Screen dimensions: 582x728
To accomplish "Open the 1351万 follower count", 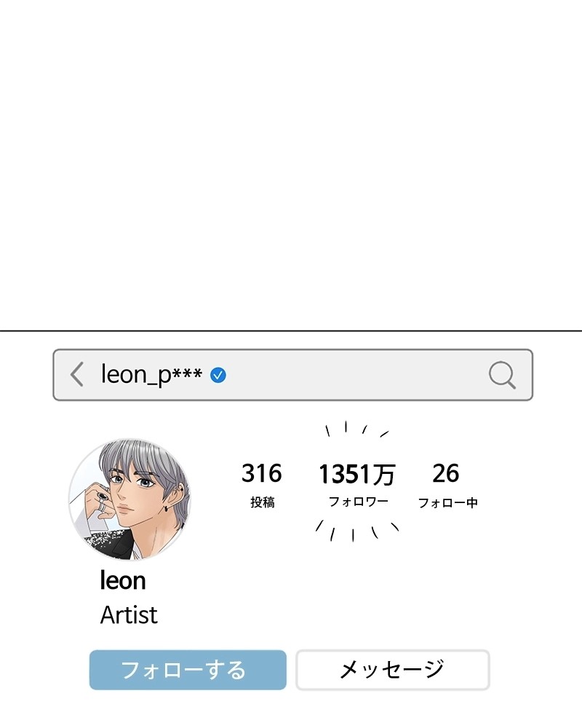I will [356, 475].
